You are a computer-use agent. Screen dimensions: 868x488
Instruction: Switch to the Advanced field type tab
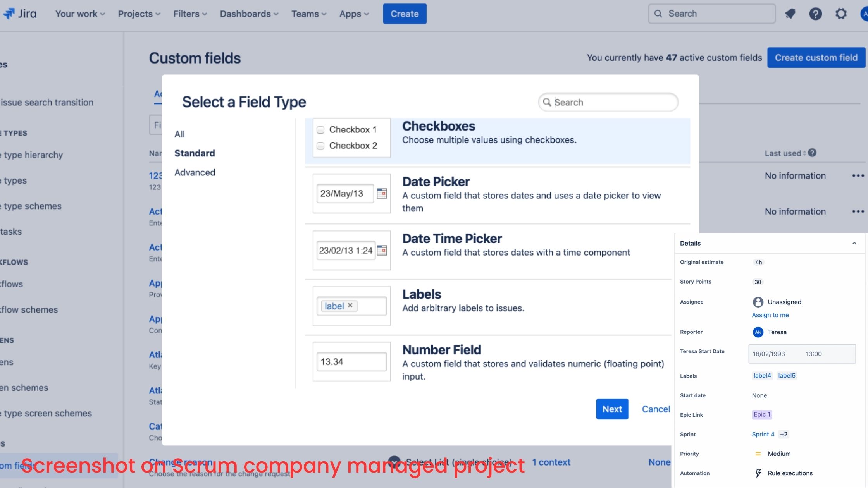[195, 172]
